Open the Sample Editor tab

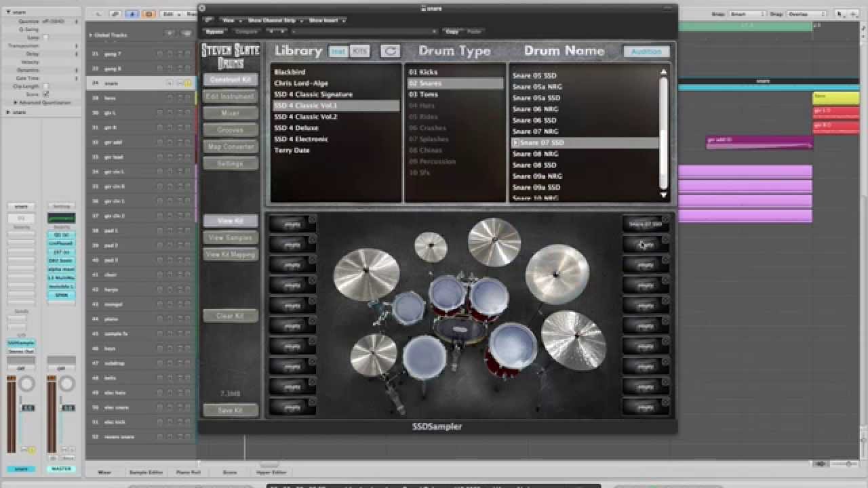[x=146, y=472]
